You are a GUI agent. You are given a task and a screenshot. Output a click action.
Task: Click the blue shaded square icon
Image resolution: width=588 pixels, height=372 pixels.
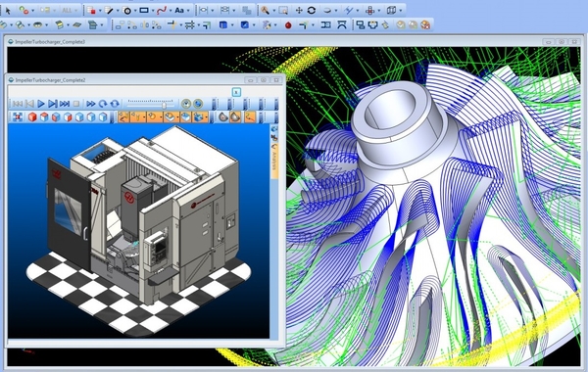(x=244, y=25)
